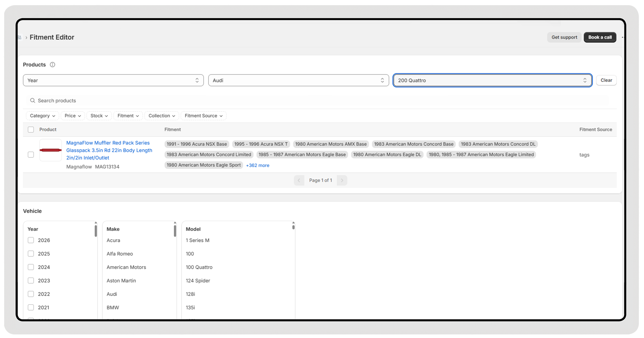The height and width of the screenshot is (338, 644).
Task: Click the 1980 American Motors Eagle Sport tag
Action: [x=204, y=165]
